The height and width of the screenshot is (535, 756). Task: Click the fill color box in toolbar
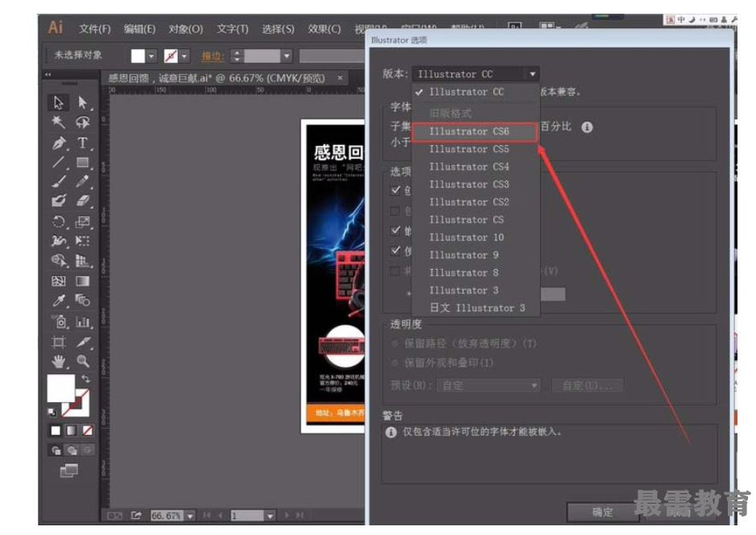60,388
